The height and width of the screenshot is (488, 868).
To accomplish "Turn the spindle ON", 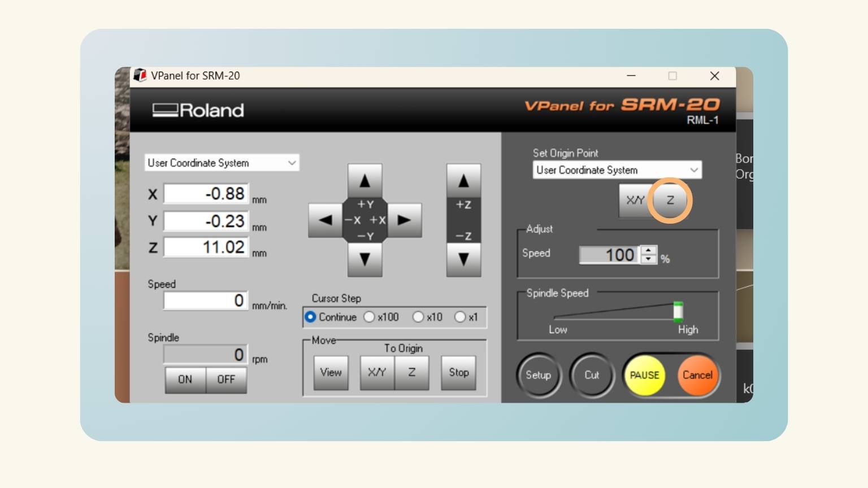I will coord(185,380).
